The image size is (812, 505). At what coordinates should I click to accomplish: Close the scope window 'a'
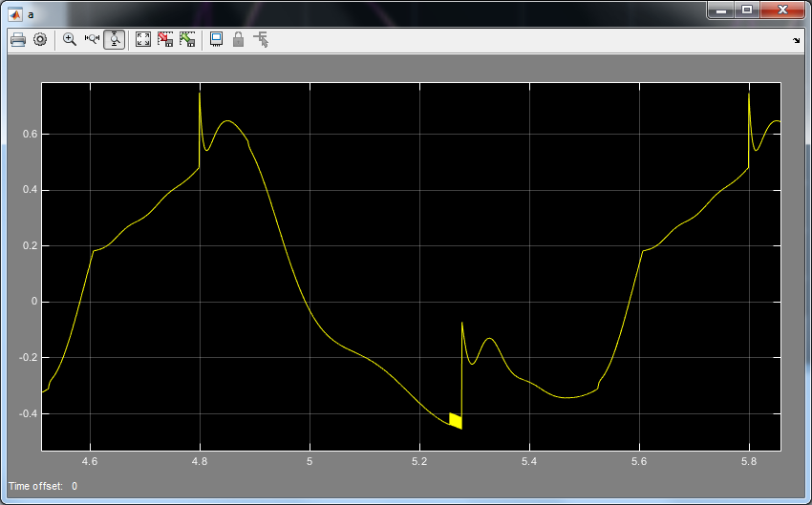(782, 10)
